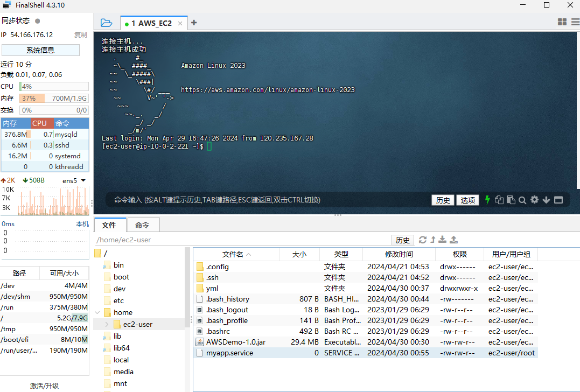Click 历史 button next to file path
The image size is (580, 392).
coord(402,240)
